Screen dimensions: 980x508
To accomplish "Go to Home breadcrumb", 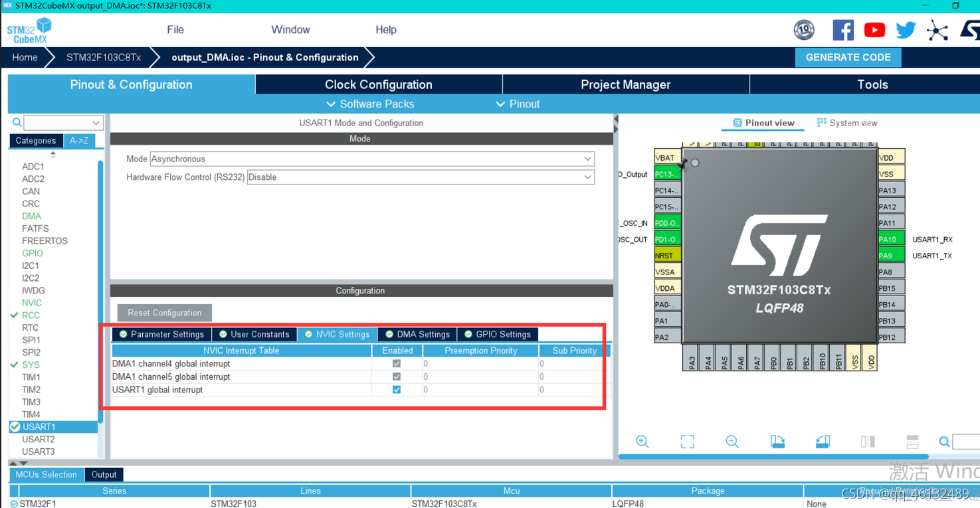I will pyautogui.click(x=25, y=58).
